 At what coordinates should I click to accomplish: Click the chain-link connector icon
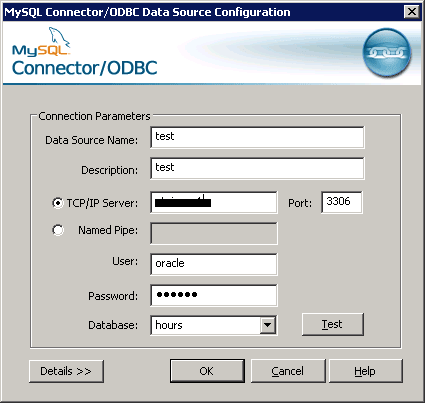387,52
